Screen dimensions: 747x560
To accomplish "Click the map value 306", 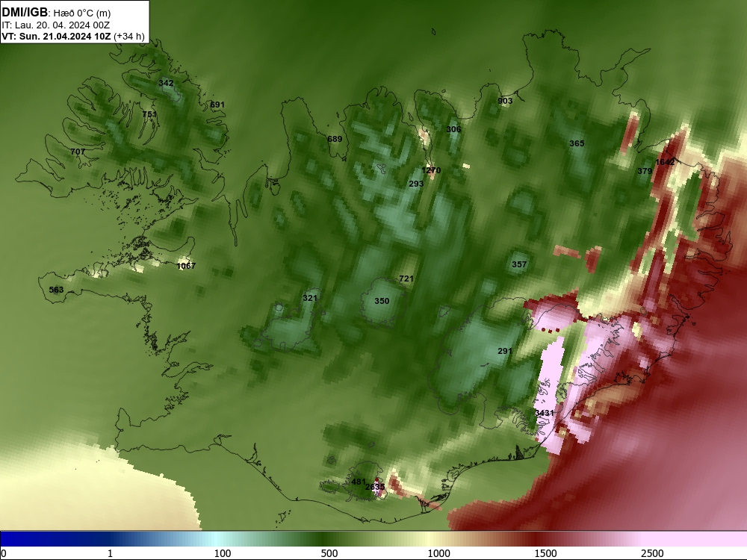I will tap(453, 129).
